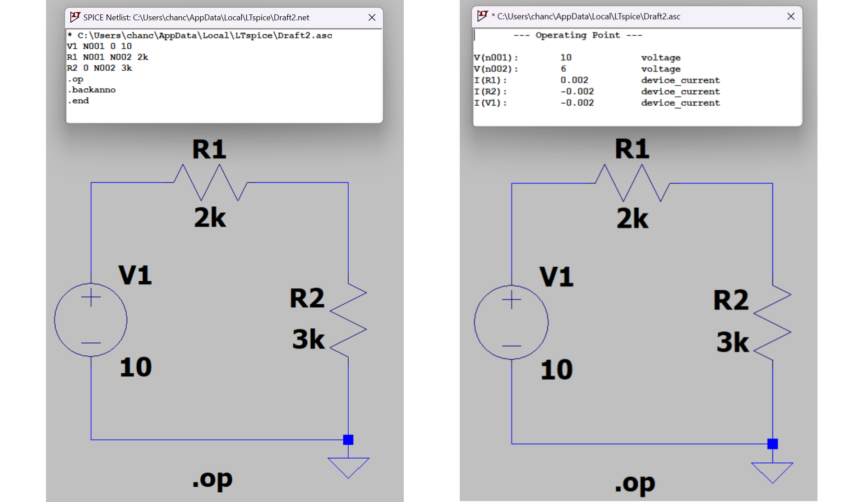The image size is (868, 502).
Task: Select V1 voltage source in right schematic
Action: pos(511,322)
